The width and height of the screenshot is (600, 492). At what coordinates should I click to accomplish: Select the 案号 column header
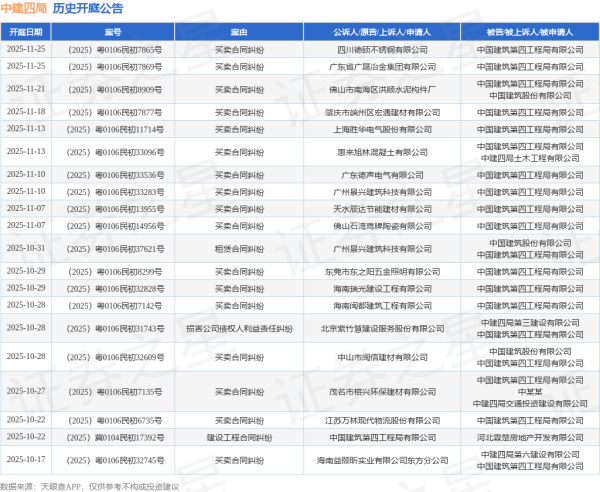[x=112, y=32]
